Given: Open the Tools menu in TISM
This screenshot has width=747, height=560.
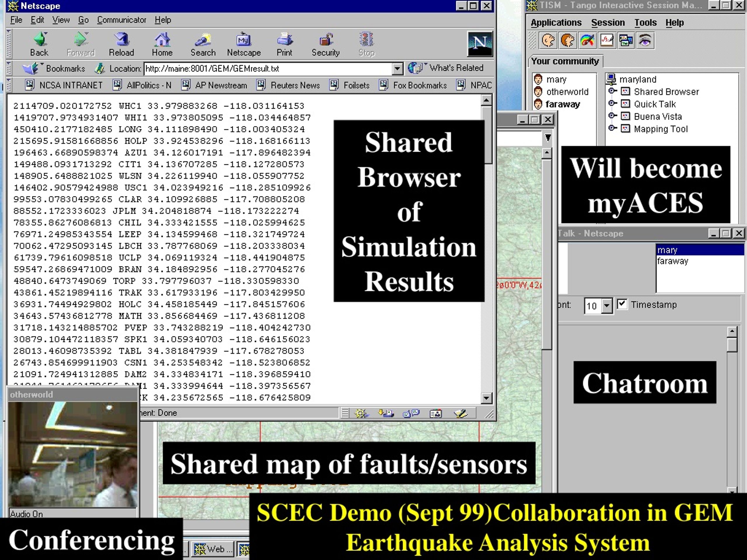Looking at the screenshot, I should tap(645, 23).
